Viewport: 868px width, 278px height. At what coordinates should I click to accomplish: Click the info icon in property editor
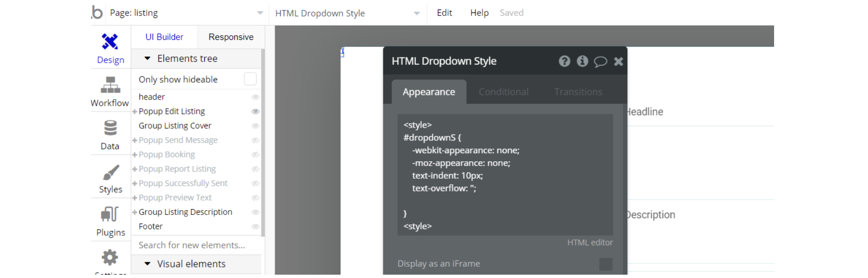(582, 61)
